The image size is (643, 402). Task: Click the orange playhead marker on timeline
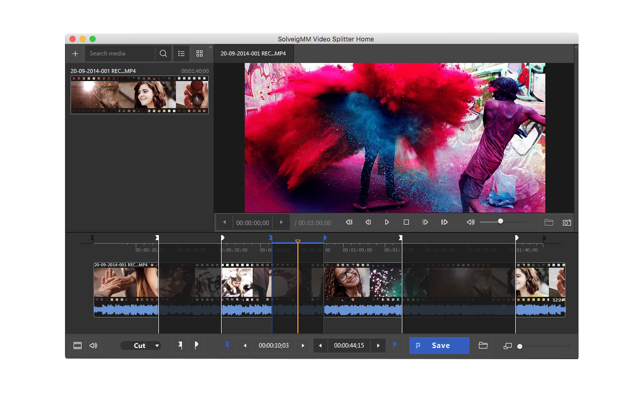(x=297, y=241)
